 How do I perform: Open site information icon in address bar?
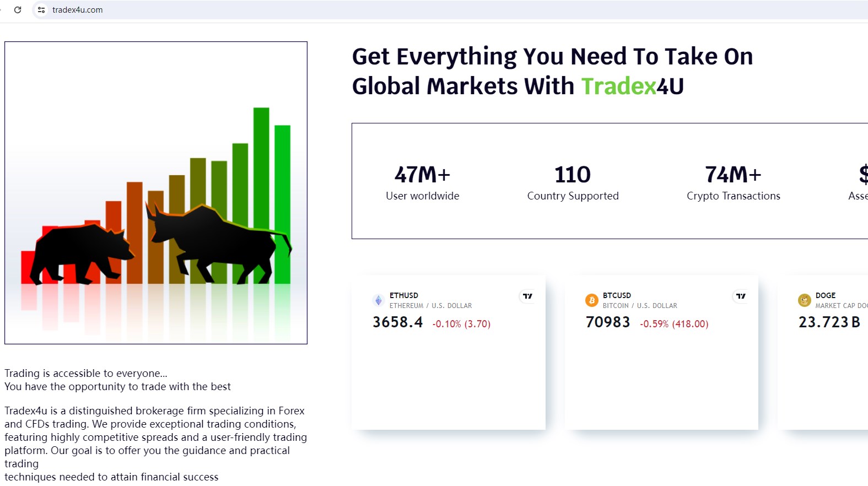click(41, 10)
